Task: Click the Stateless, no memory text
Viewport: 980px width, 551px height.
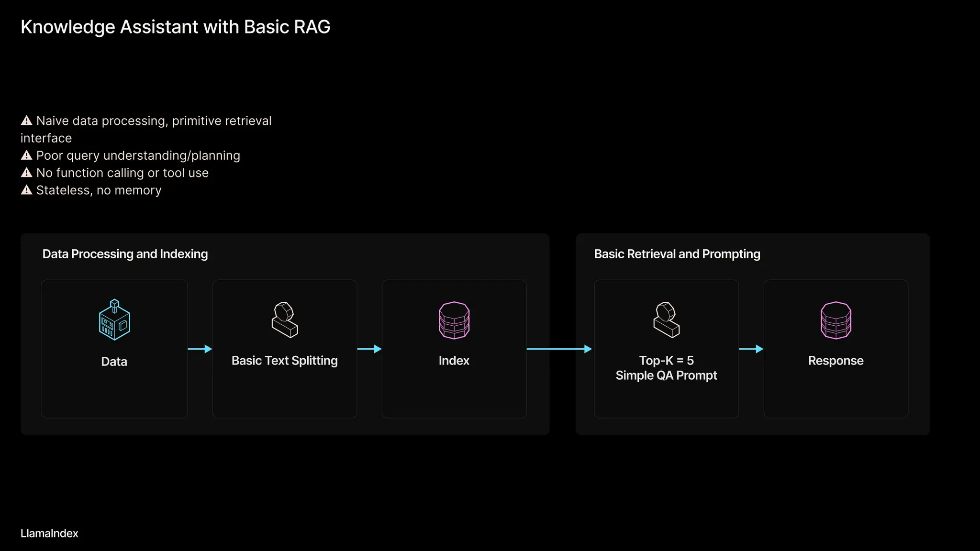Action: click(x=99, y=190)
